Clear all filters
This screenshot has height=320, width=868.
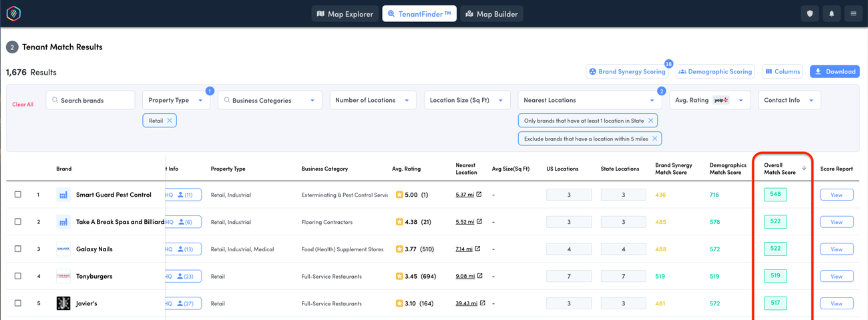click(x=23, y=105)
